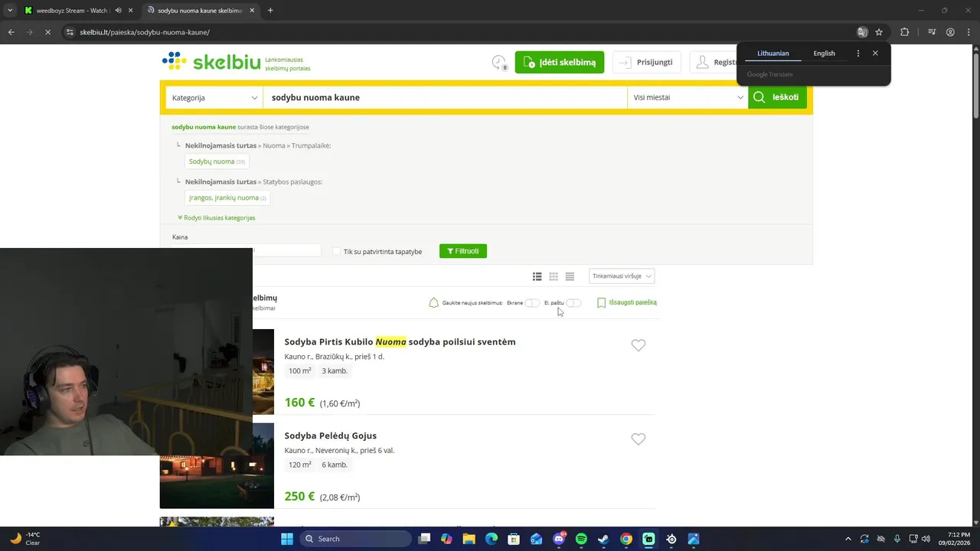Open Spotify from the taskbar
This screenshot has width=980, height=551.
pyautogui.click(x=581, y=539)
